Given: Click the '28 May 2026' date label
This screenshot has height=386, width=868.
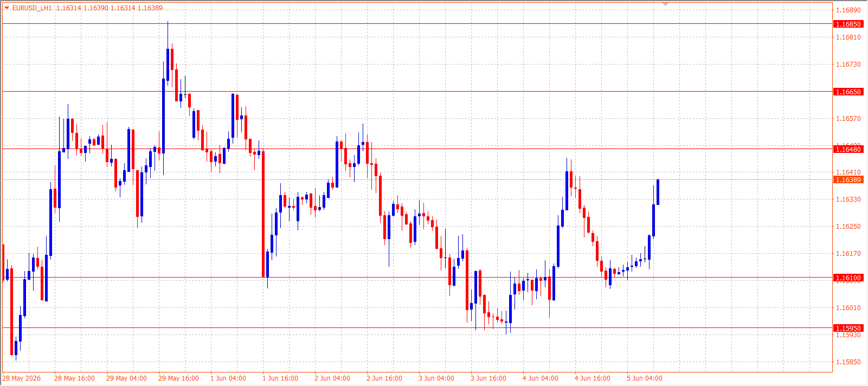Looking at the screenshot, I should tap(22, 378).
